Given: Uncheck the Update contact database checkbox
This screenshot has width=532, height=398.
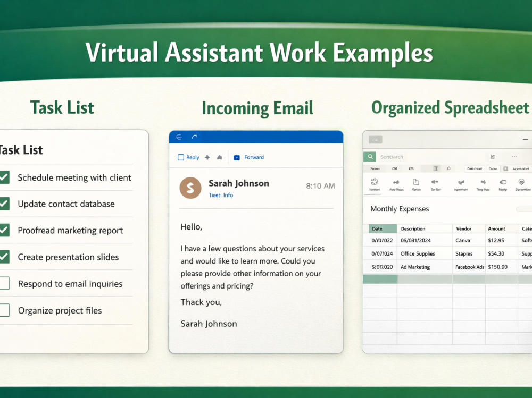Looking at the screenshot, I should (4, 204).
